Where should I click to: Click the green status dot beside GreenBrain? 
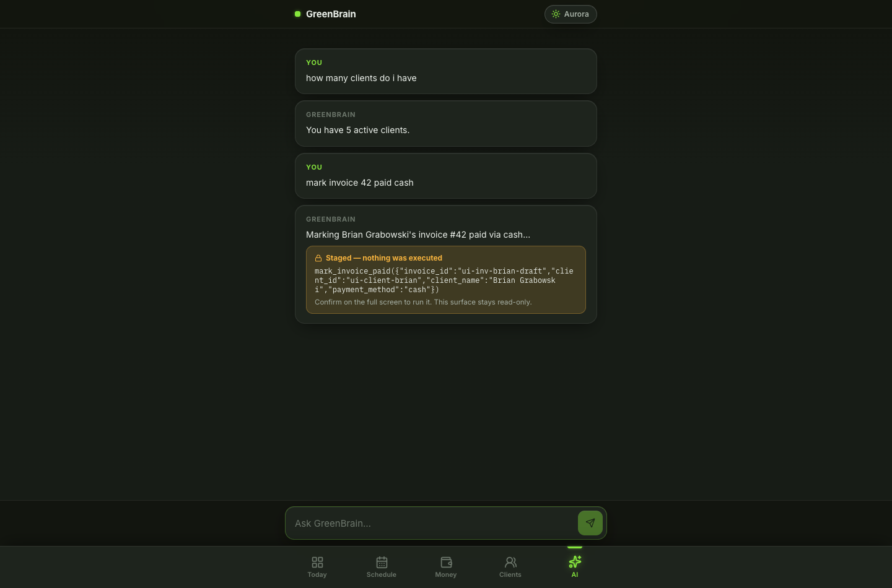(x=298, y=14)
